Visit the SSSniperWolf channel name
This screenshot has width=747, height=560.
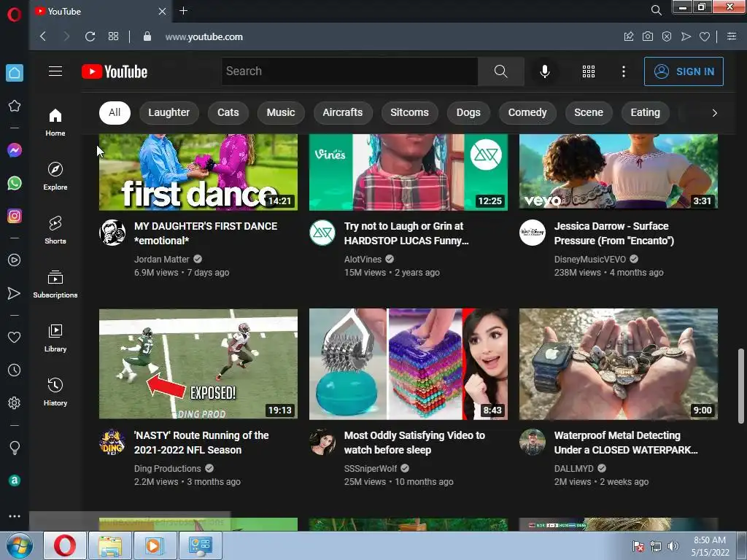[x=371, y=469]
